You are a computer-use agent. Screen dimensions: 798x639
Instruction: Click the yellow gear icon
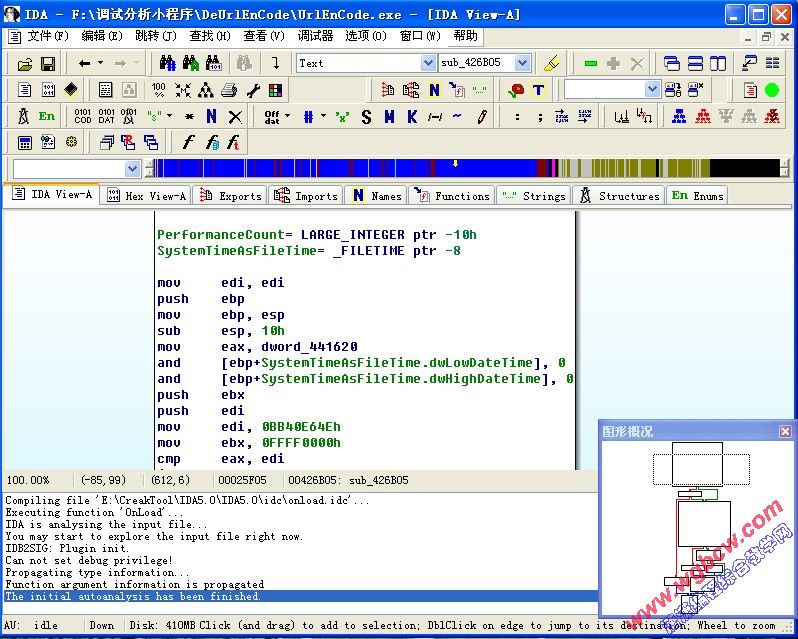[71, 142]
